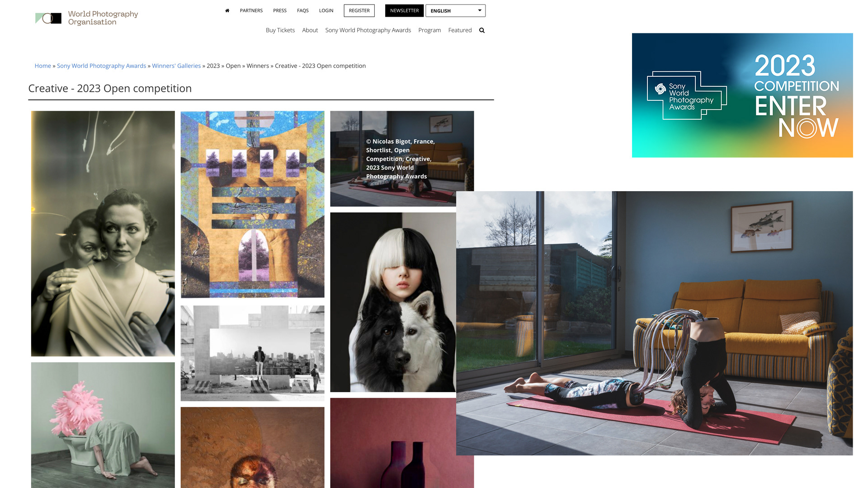
Task: Open the black-and-white girl with dog thumbnail
Action: 393,302
